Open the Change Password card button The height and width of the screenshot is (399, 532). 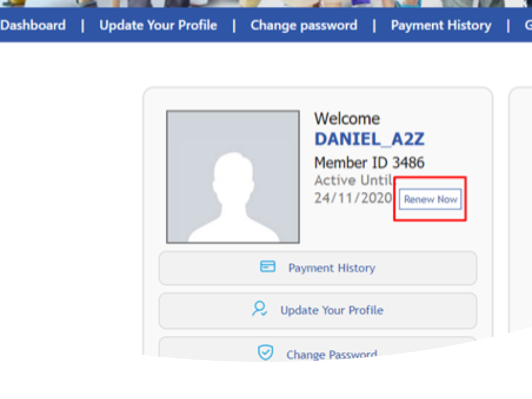318,349
